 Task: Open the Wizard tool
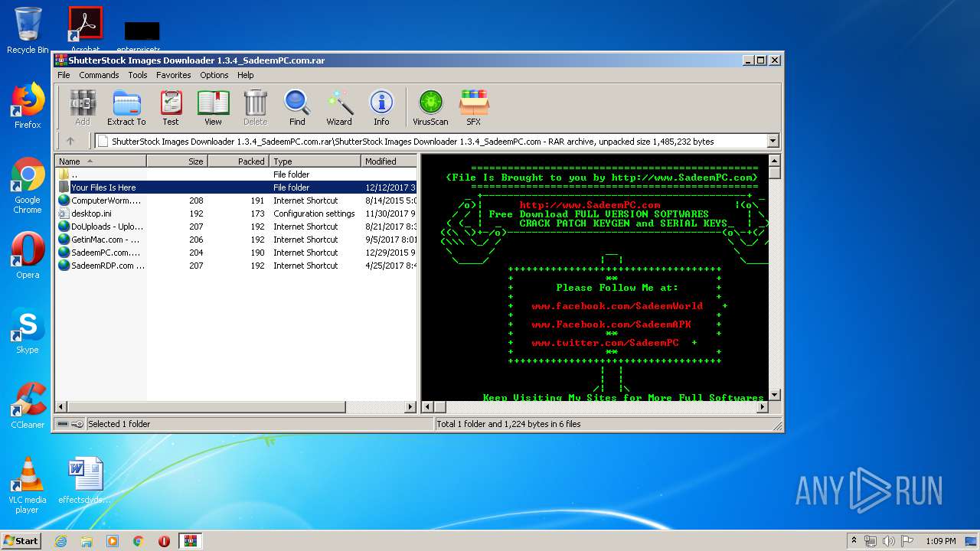point(339,107)
